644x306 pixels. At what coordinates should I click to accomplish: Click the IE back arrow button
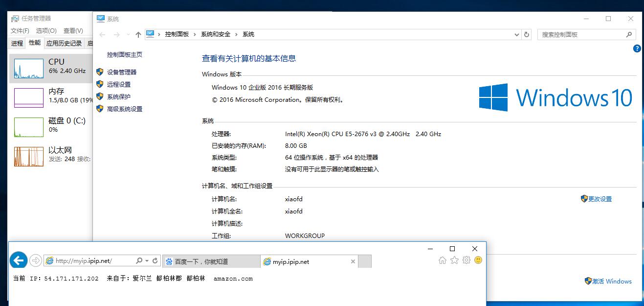[19, 260]
